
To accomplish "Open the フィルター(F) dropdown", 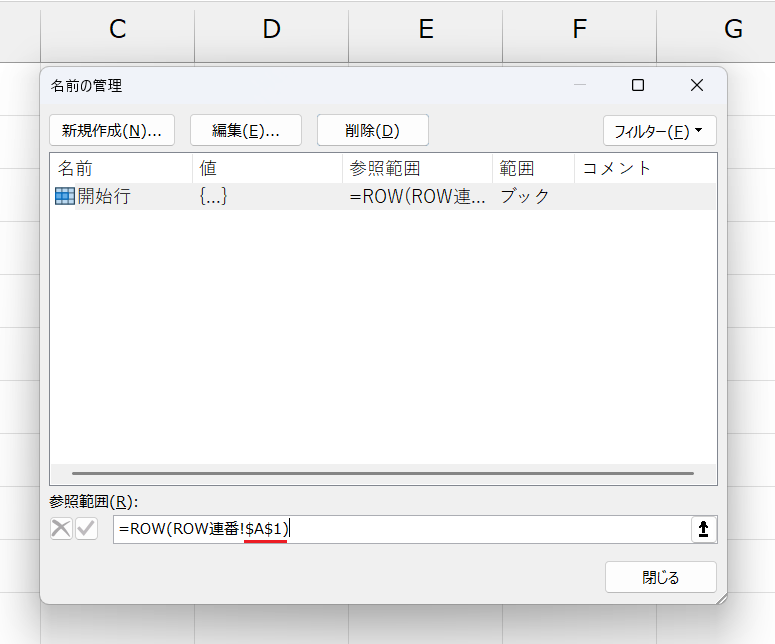I will 659,131.
